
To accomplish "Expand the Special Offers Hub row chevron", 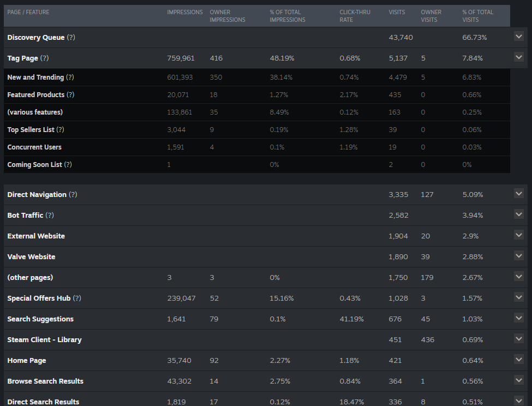I will click(x=519, y=297).
